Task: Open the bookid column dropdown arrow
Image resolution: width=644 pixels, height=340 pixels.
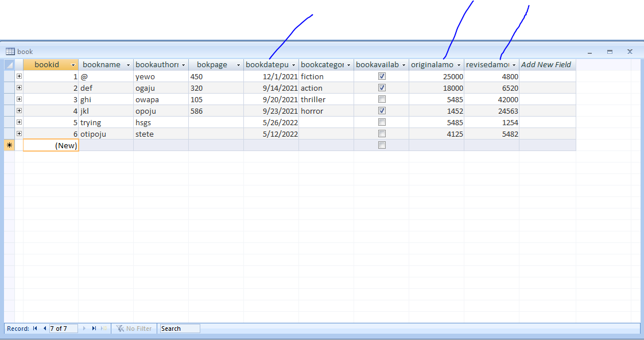Action: [73, 65]
